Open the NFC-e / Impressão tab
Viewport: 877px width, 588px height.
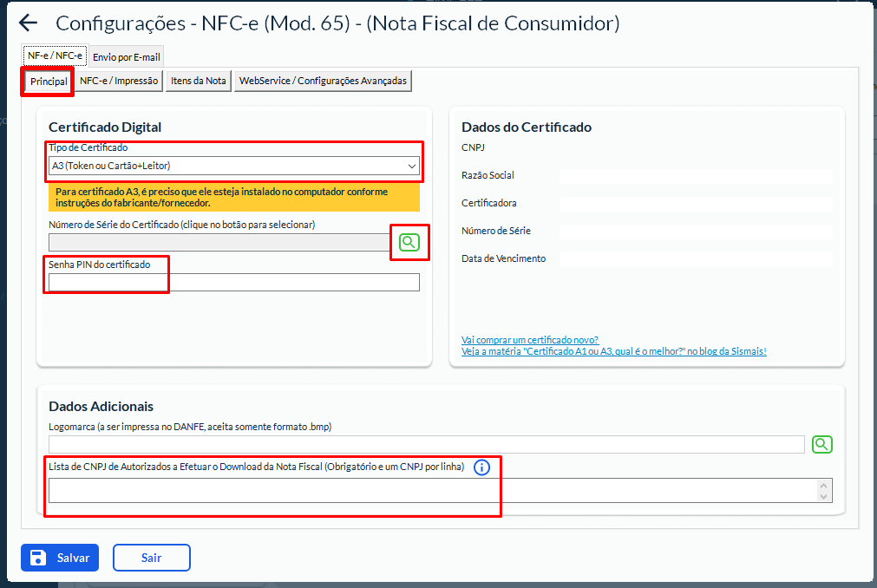119,81
